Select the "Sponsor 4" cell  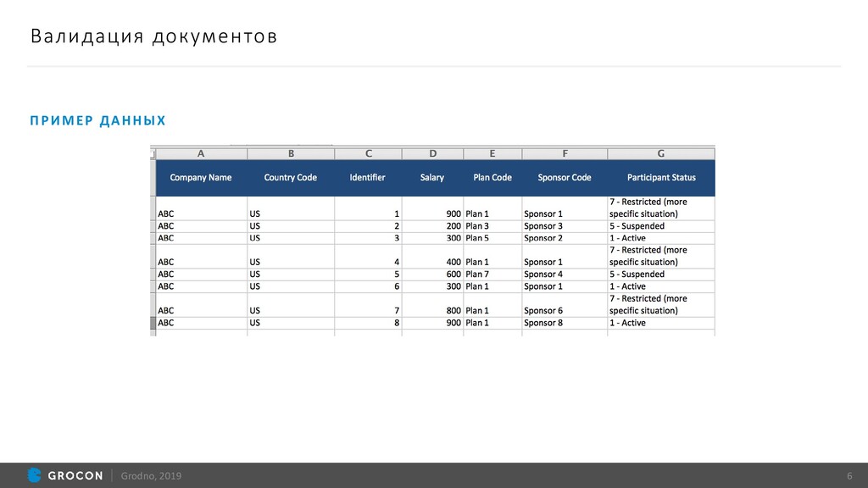pos(565,274)
